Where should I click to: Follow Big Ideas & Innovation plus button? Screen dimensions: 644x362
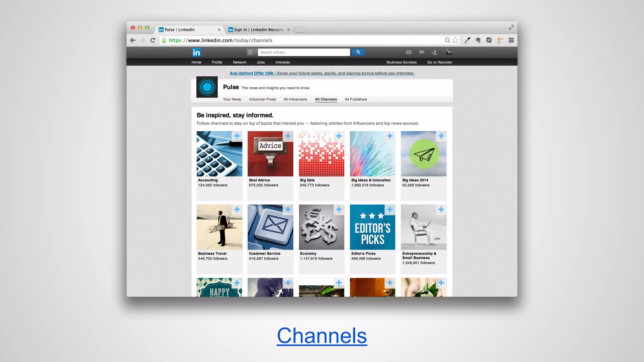tap(390, 136)
